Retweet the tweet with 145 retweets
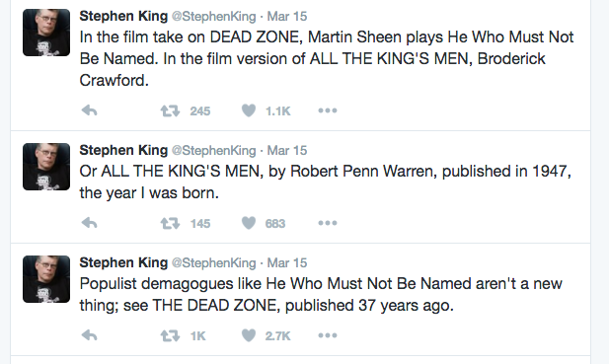 coord(170,223)
